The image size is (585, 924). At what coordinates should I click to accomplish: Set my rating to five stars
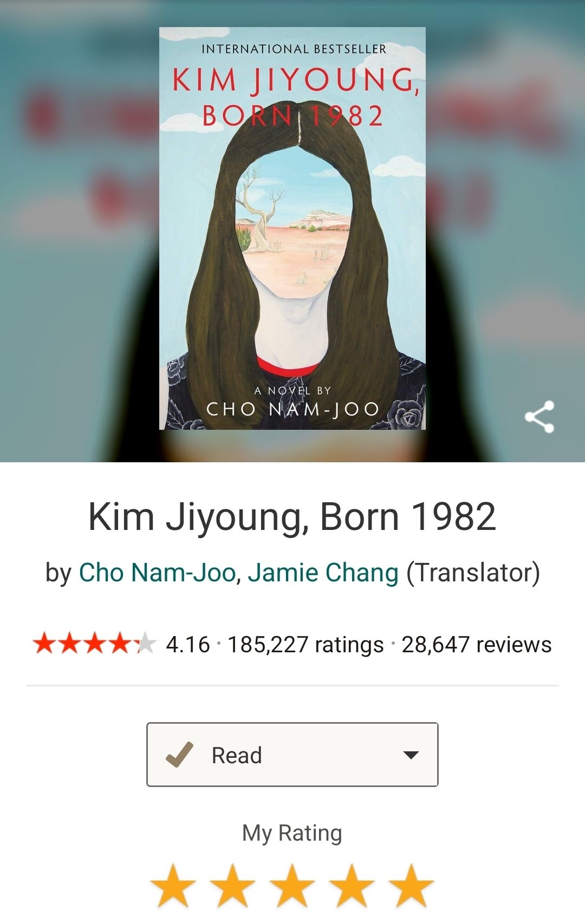pos(412,886)
